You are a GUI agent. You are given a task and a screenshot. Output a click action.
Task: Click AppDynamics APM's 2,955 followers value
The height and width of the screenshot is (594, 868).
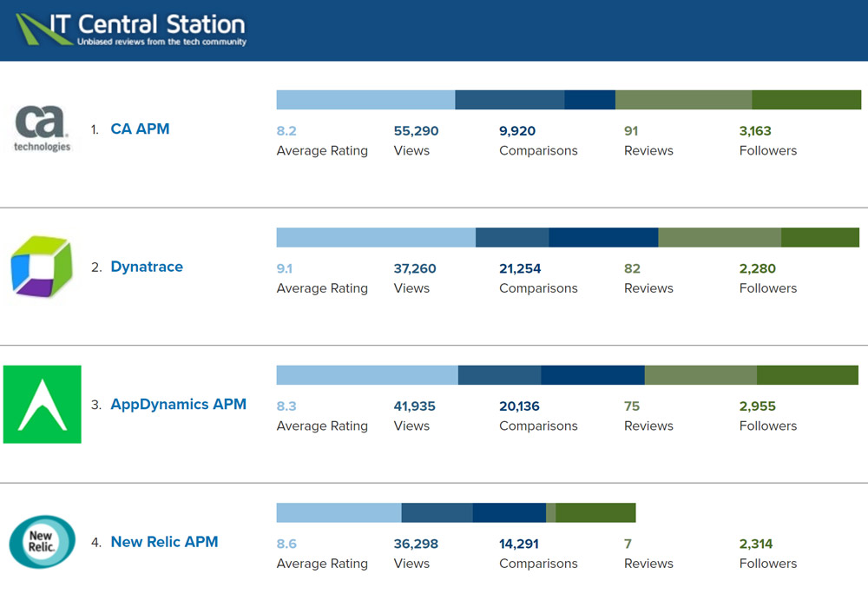[x=758, y=406]
